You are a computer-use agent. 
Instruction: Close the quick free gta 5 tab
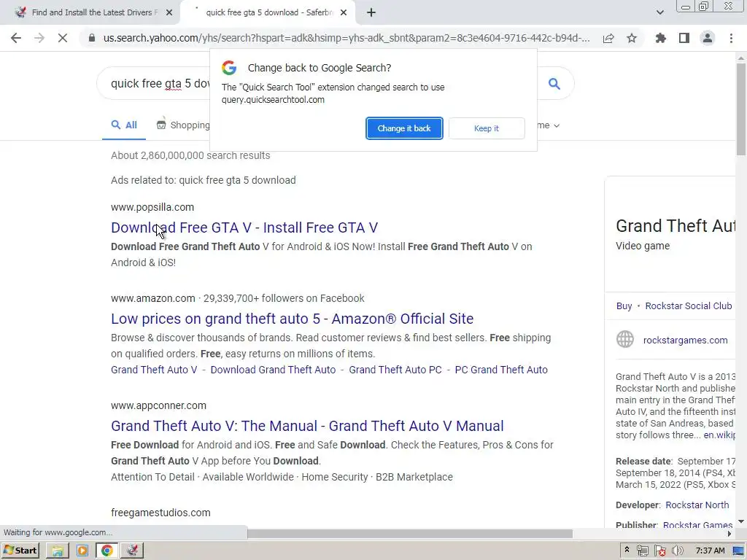pyautogui.click(x=344, y=13)
